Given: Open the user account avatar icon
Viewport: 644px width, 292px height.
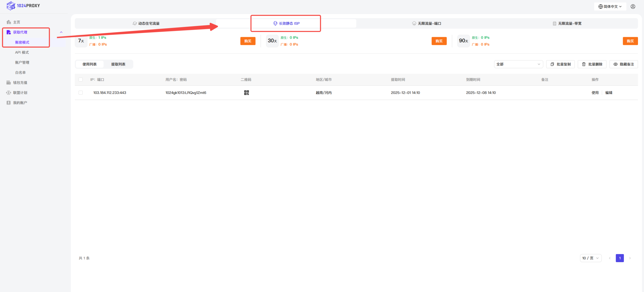Looking at the screenshot, I should pyautogui.click(x=633, y=7).
